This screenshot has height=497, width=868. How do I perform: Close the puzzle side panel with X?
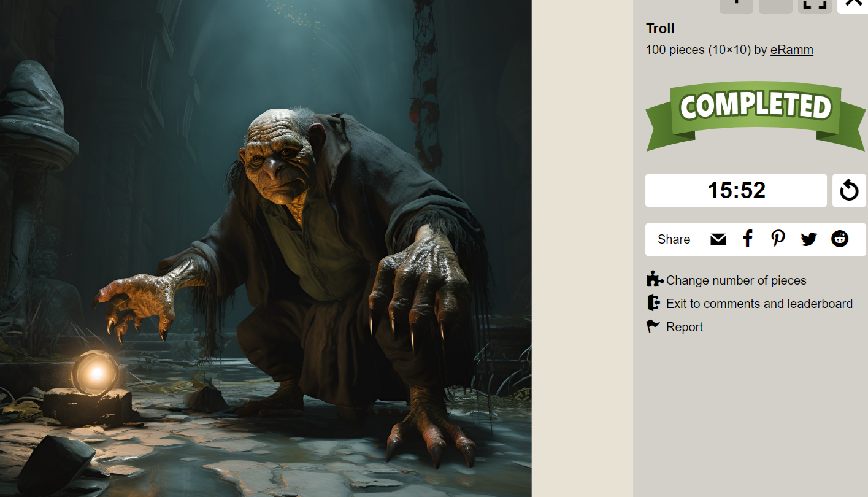coord(853,5)
